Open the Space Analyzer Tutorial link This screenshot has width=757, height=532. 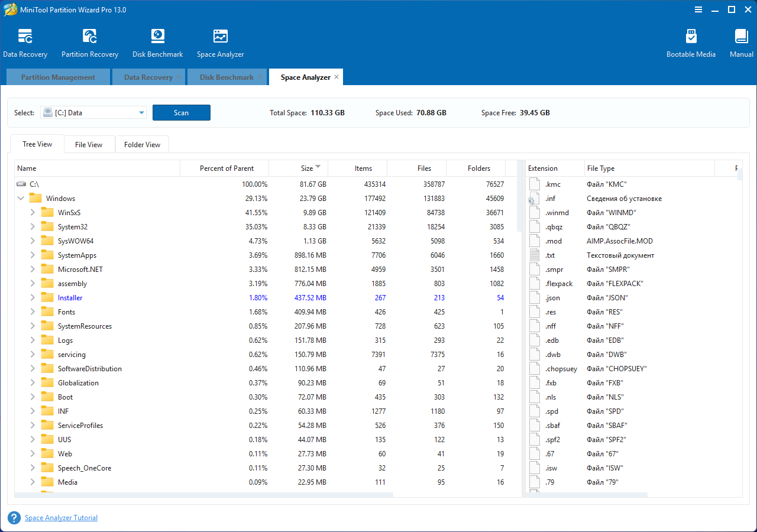pyautogui.click(x=61, y=518)
